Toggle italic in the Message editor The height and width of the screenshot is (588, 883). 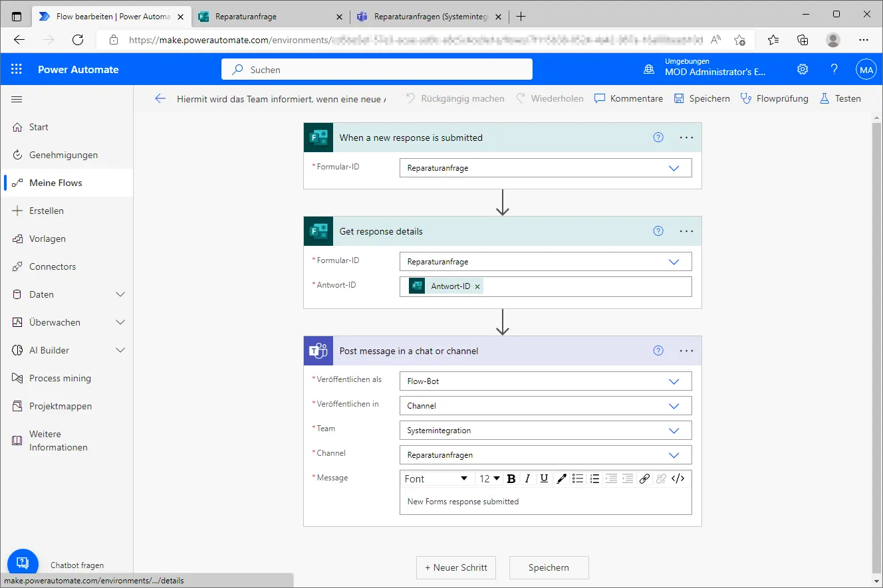coord(528,478)
